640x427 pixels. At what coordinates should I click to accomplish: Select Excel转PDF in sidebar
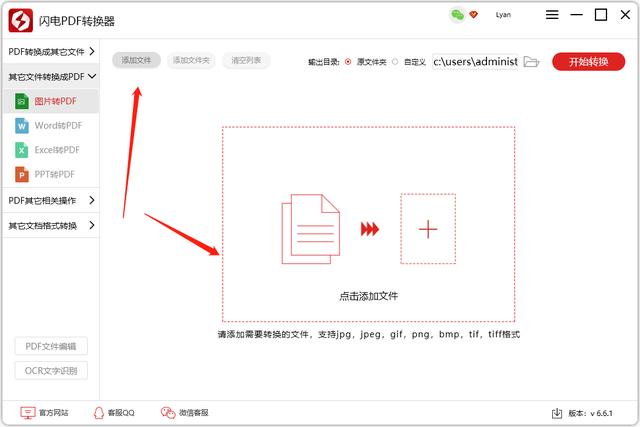(58, 150)
